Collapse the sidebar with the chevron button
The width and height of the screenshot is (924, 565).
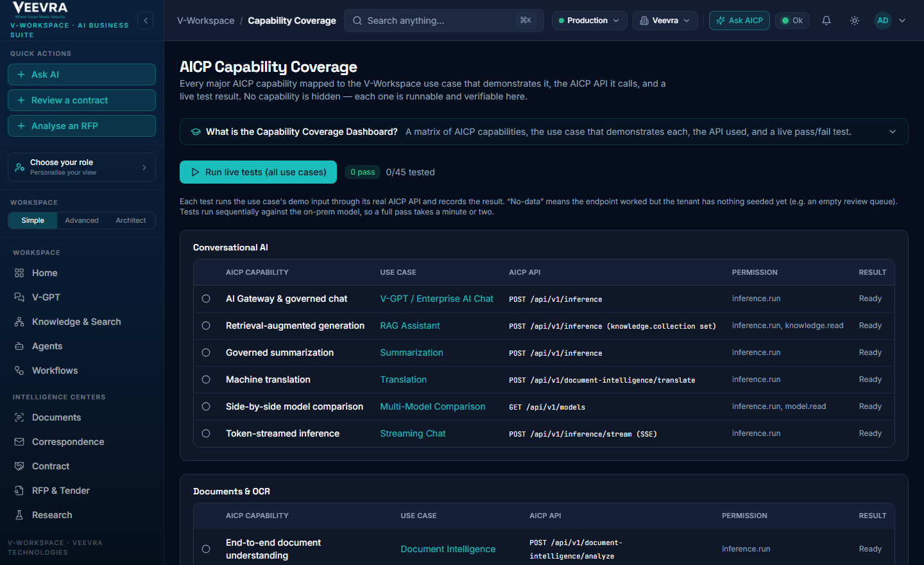(146, 21)
